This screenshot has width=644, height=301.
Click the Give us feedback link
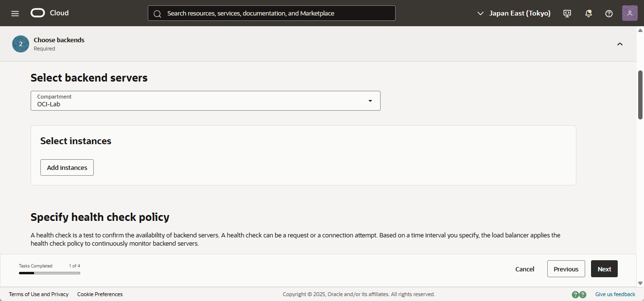tap(615, 294)
